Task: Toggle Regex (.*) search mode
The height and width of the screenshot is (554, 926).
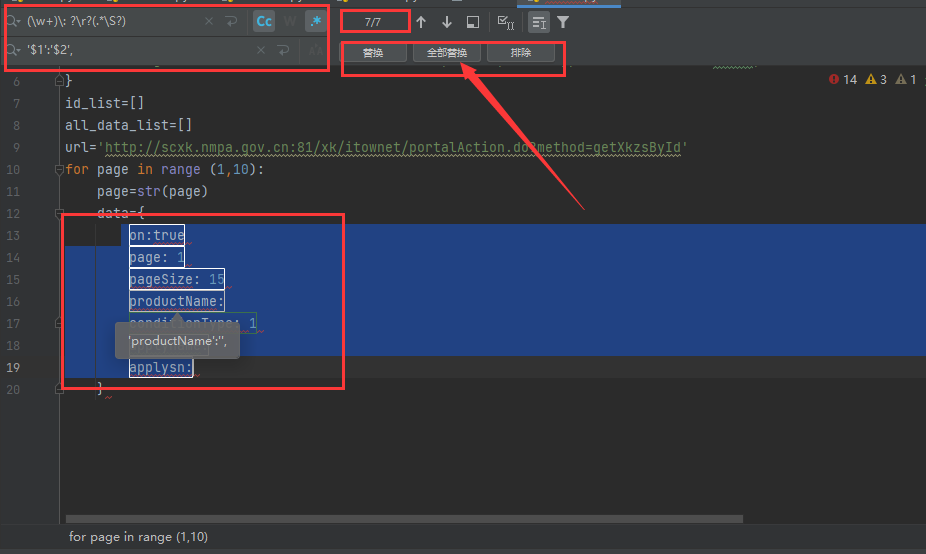Action: pos(316,22)
